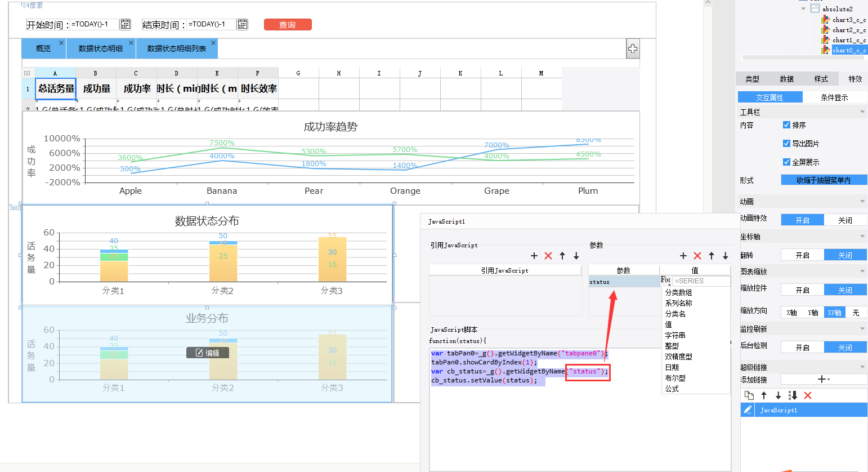Choose 分类名 from value type list
The width and height of the screenshot is (868, 472).
pos(675,314)
